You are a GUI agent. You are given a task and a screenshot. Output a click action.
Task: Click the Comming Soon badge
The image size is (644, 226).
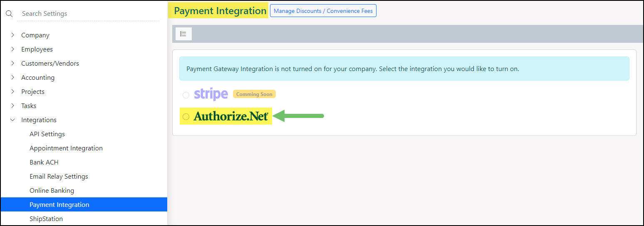[x=254, y=94]
